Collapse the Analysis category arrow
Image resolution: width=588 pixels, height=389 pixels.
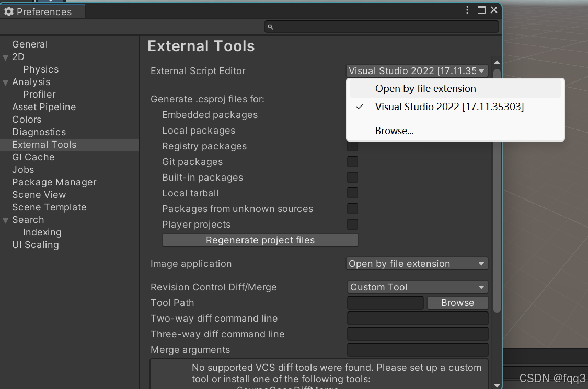coord(5,82)
